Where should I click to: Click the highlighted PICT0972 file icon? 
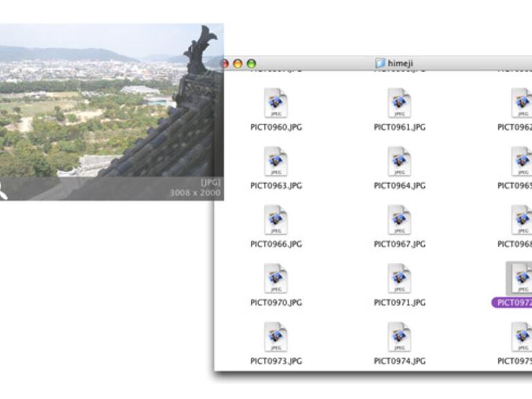[520, 278]
